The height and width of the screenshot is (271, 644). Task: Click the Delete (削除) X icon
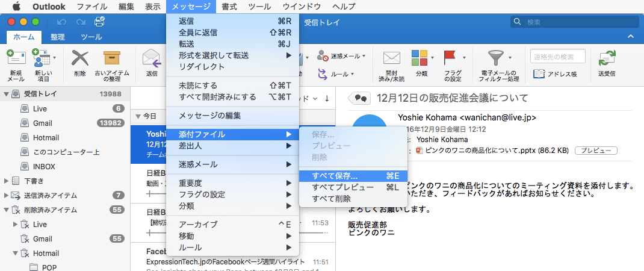click(x=80, y=59)
